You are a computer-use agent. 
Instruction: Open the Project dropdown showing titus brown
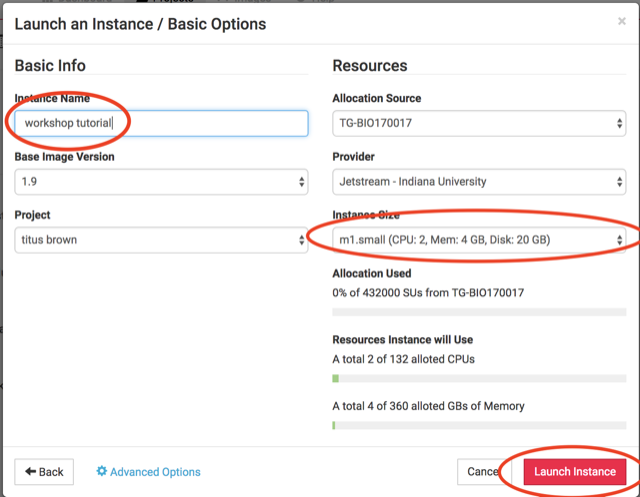(161, 240)
